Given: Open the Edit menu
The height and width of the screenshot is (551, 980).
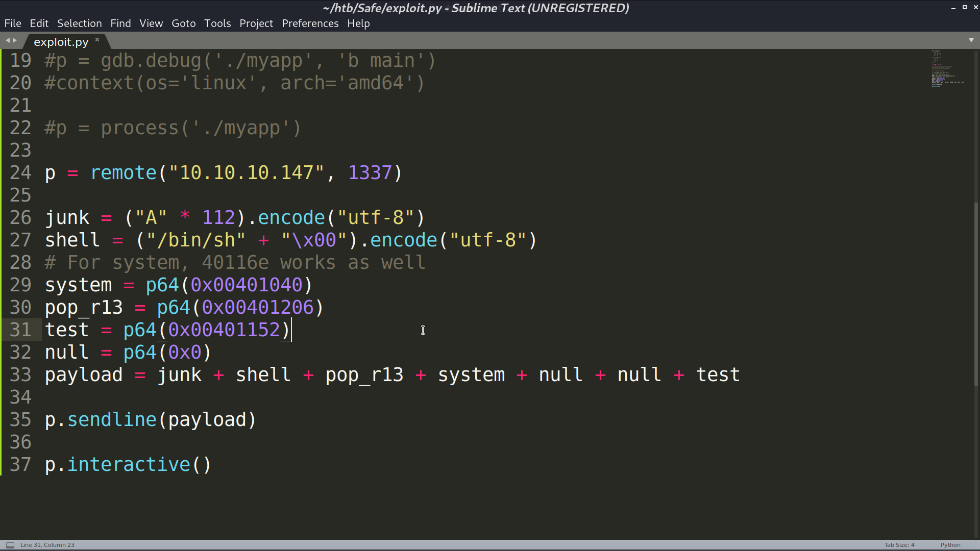Looking at the screenshot, I should click(x=39, y=23).
